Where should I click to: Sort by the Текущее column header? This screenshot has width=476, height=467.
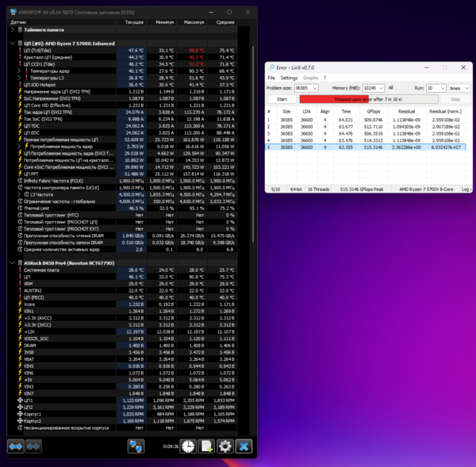[x=131, y=22]
